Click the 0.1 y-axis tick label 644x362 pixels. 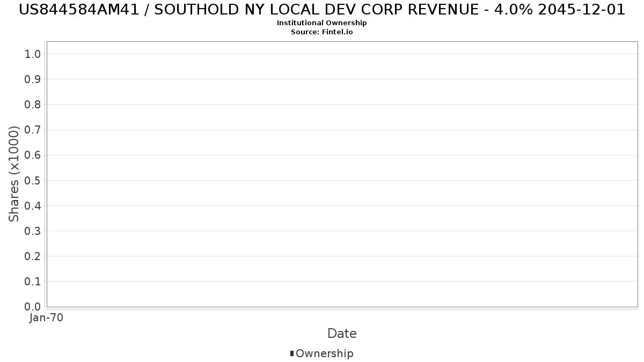pyautogui.click(x=33, y=281)
